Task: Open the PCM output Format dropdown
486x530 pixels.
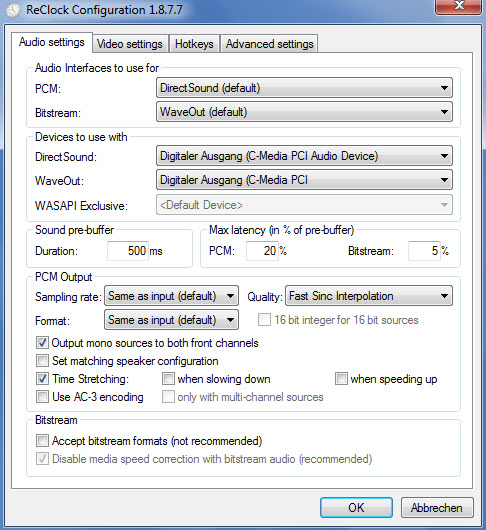Action: pos(171,320)
